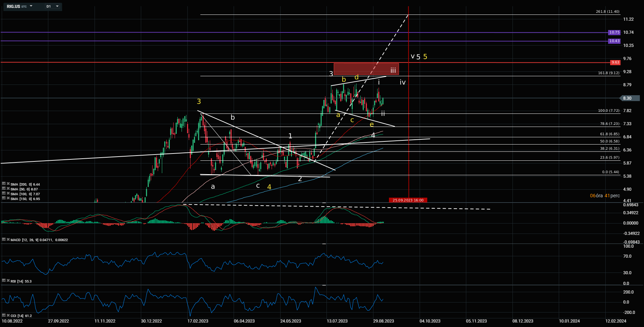Remove the RSI indicator with X icon
Viewport: 644px width, 327px height.
pos(8,281)
